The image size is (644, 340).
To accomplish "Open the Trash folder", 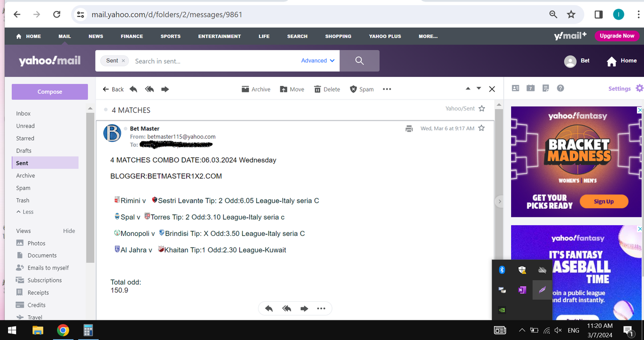I will tap(23, 200).
